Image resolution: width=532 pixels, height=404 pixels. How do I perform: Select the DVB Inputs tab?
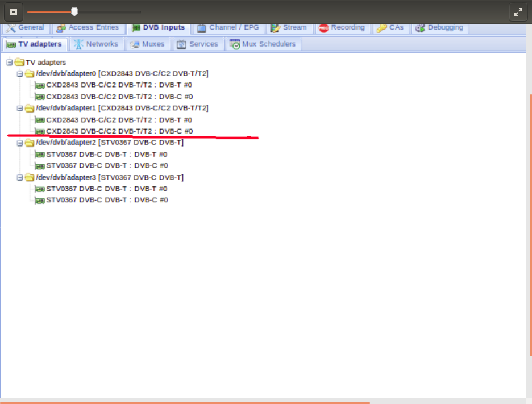tap(159, 27)
